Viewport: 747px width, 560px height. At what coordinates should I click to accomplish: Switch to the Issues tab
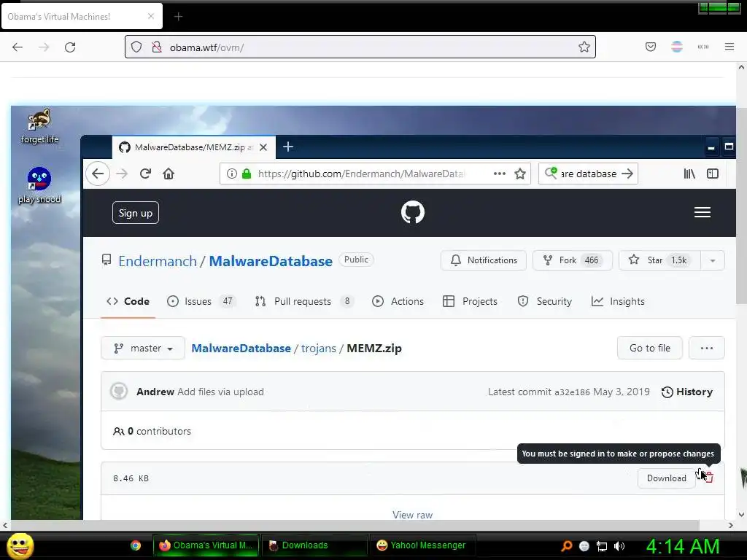pyautogui.click(x=201, y=301)
